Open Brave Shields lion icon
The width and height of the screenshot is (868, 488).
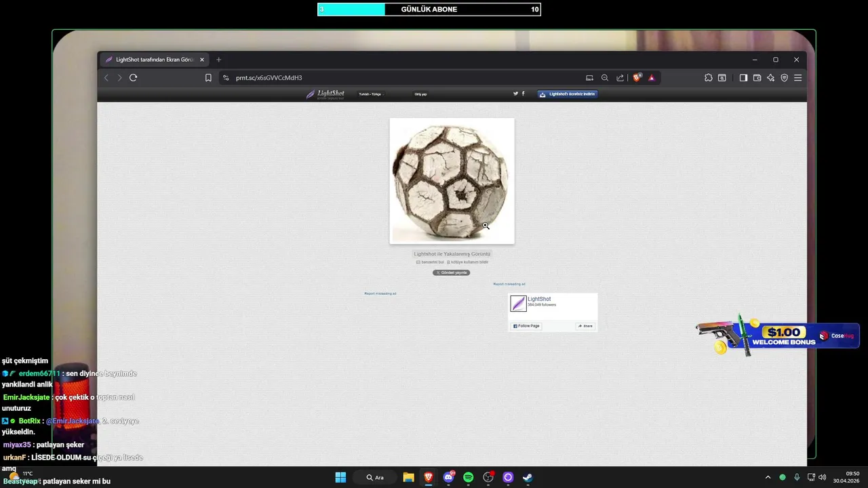(637, 78)
